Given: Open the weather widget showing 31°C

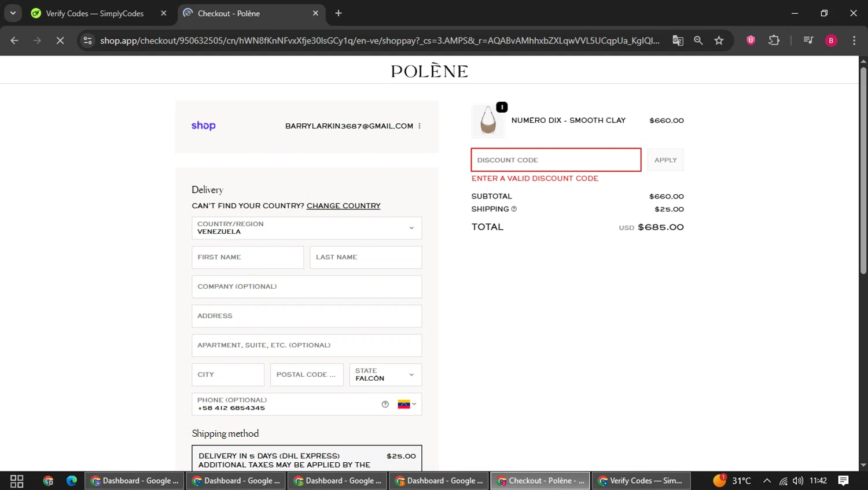Looking at the screenshot, I should 733,481.
